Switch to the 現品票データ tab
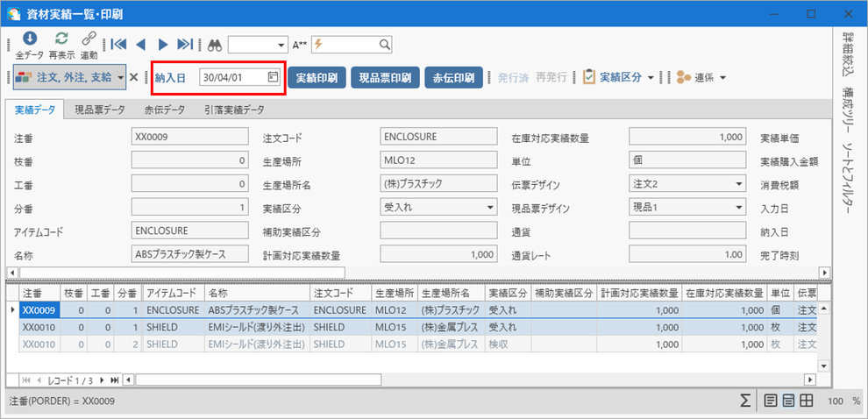Screen dimensions: 868x419 click(x=100, y=110)
